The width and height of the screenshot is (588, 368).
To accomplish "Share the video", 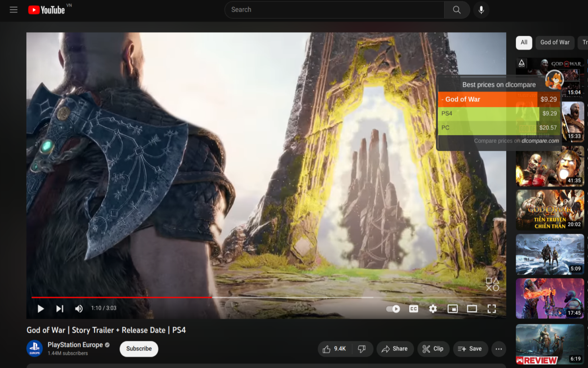I will pos(395,349).
